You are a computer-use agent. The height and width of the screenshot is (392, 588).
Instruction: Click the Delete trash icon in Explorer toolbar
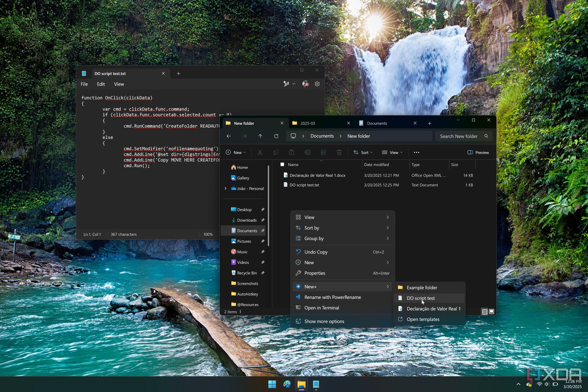coord(339,152)
